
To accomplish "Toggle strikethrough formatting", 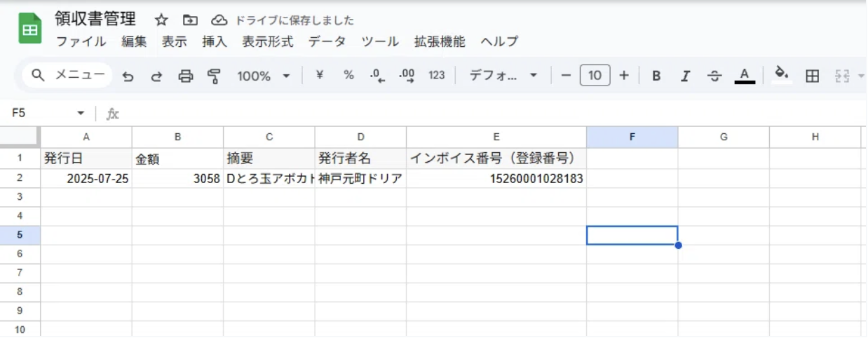I will tap(714, 76).
